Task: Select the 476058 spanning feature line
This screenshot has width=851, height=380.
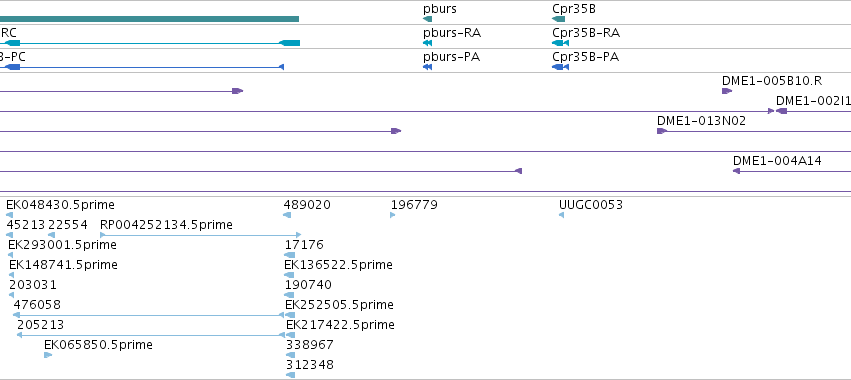Action: pyautogui.click(x=148, y=315)
